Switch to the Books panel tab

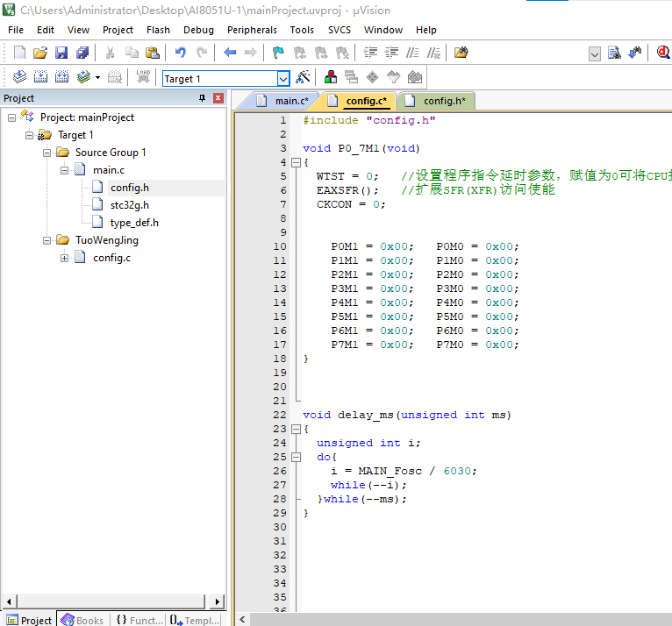[82, 620]
